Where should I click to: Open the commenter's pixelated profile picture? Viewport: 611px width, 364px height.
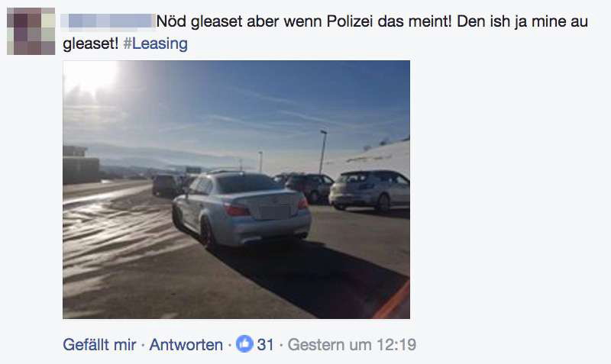coord(31,31)
